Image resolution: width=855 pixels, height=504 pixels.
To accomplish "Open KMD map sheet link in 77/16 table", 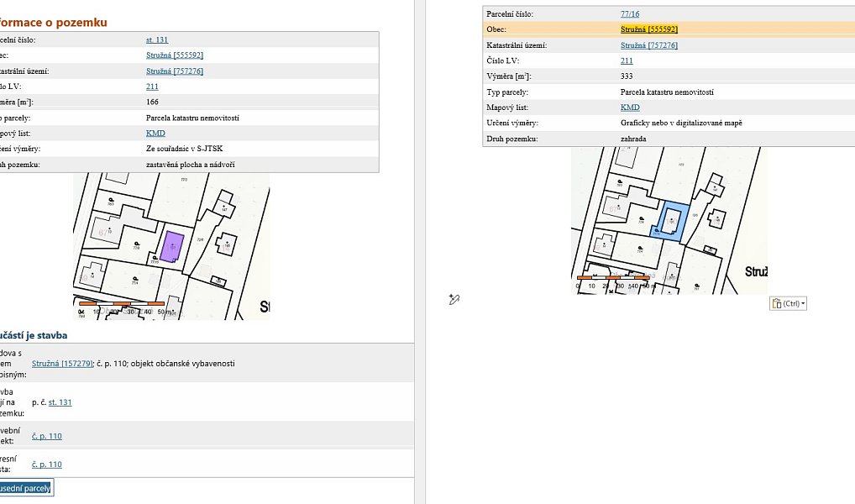I will (x=630, y=108).
